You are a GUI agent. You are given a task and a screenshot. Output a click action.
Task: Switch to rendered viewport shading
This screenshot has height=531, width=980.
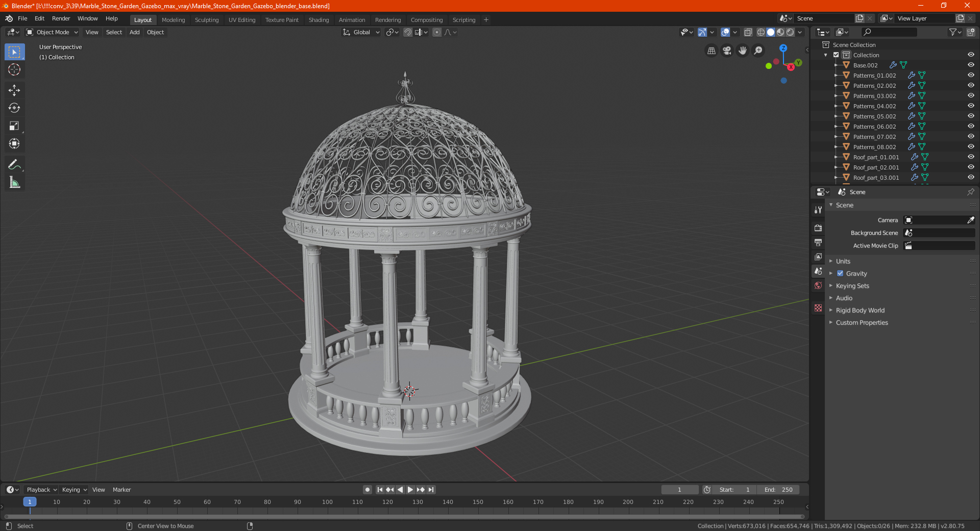(x=790, y=32)
